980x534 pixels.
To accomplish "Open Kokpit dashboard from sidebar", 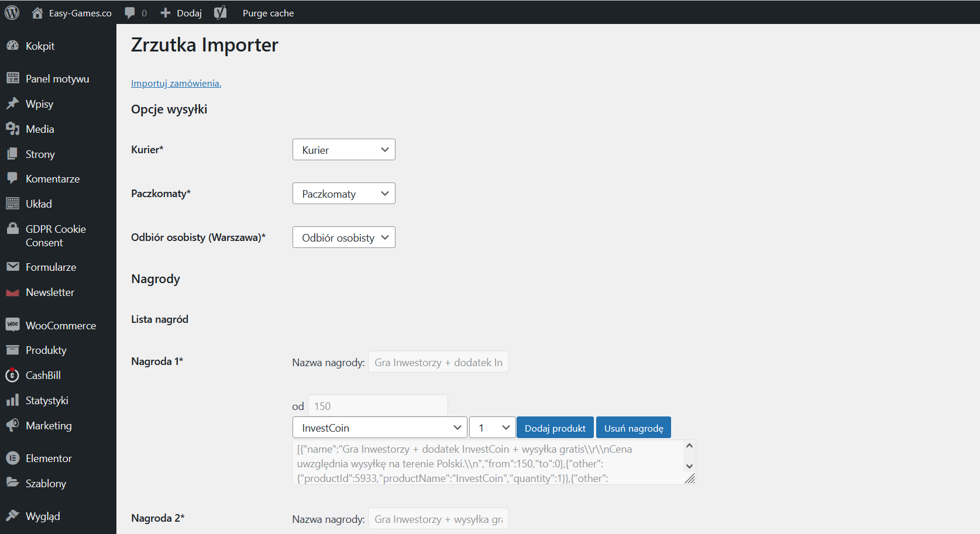I will point(40,46).
